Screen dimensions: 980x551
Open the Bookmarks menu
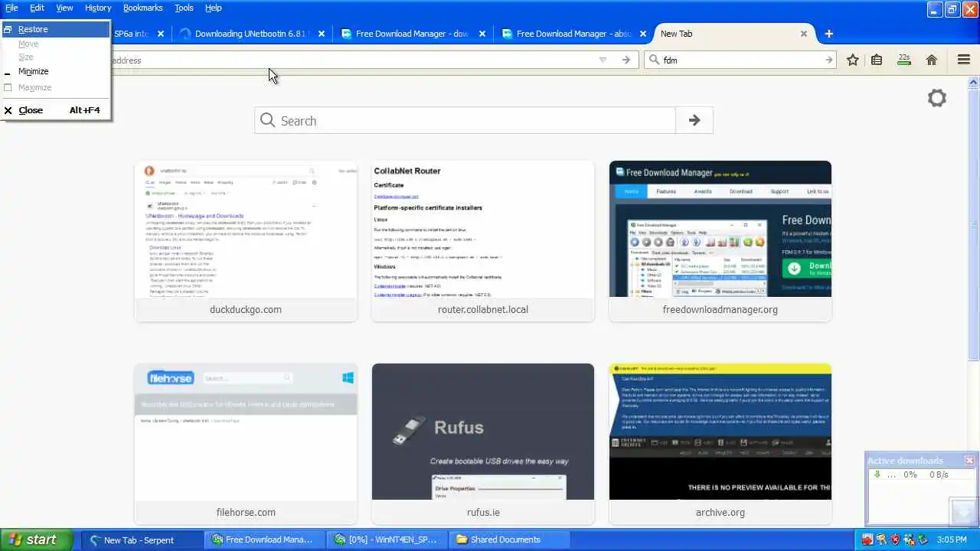click(x=143, y=8)
